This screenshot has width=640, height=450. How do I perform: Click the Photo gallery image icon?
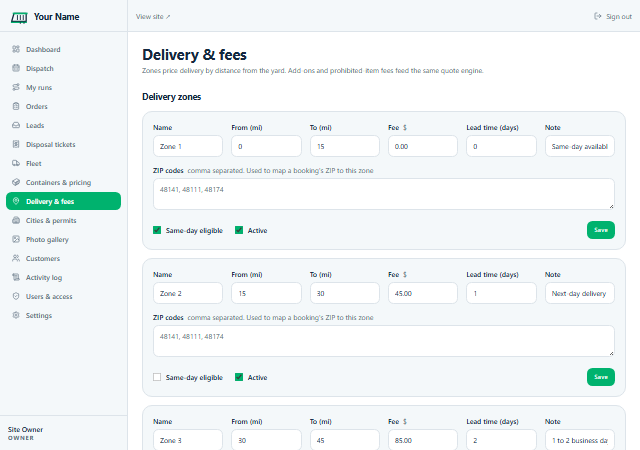point(16,239)
